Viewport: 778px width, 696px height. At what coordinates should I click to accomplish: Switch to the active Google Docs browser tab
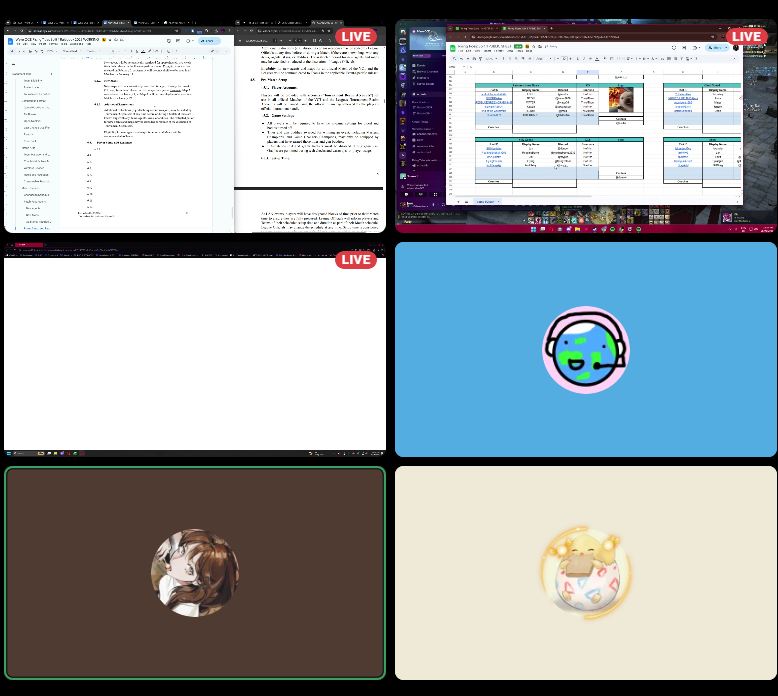116,23
